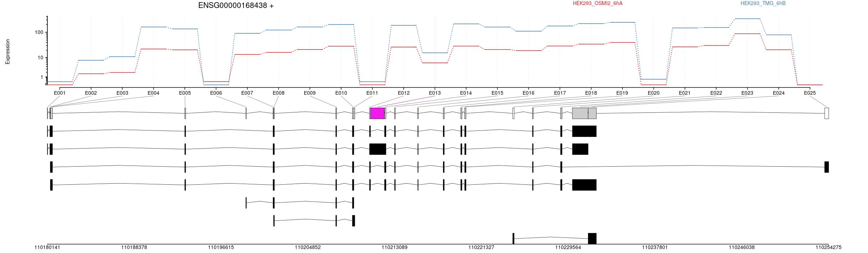
Task: Click exon label E019
Action: [x=622, y=93]
